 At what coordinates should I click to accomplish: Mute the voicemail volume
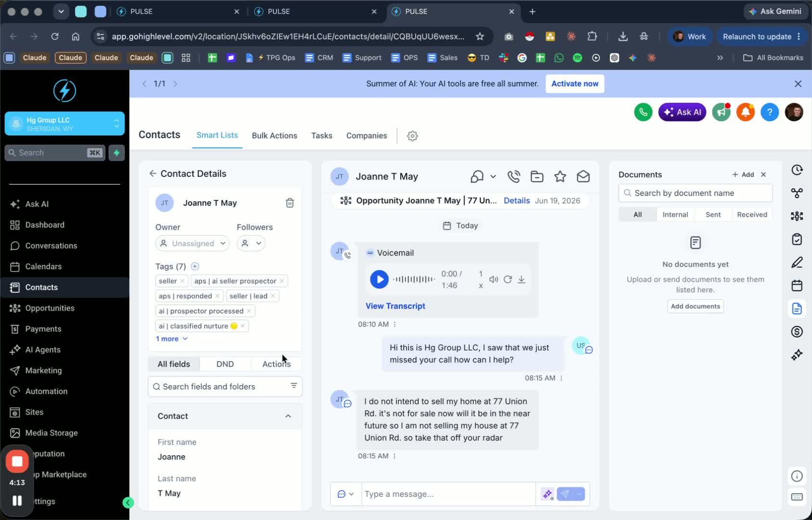tap(494, 279)
